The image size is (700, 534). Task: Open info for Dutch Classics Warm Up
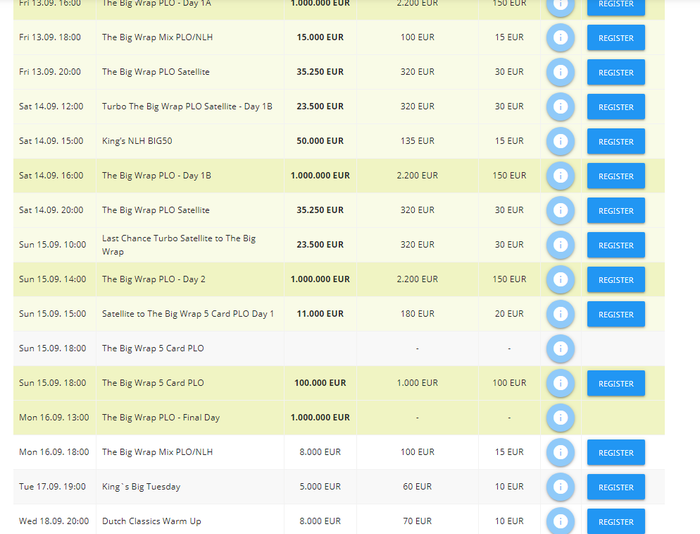pyautogui.click(x=560, y=521)
